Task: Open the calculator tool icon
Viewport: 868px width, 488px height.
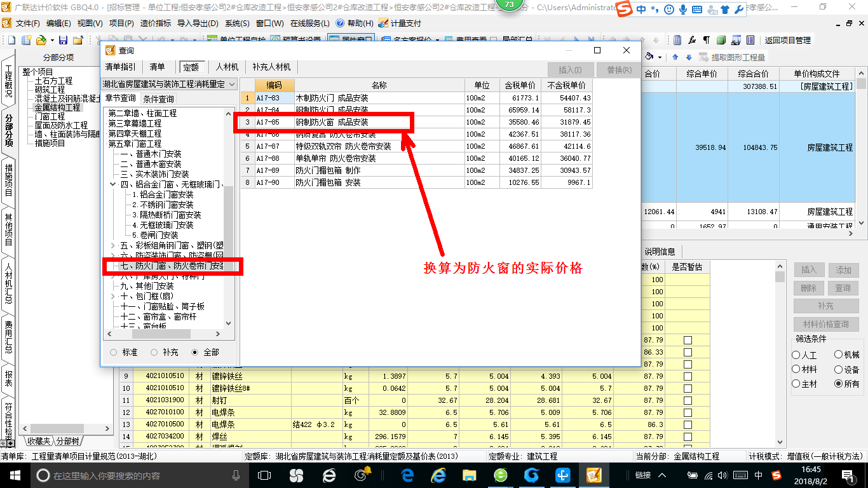Action: click(x=677, y=40)
